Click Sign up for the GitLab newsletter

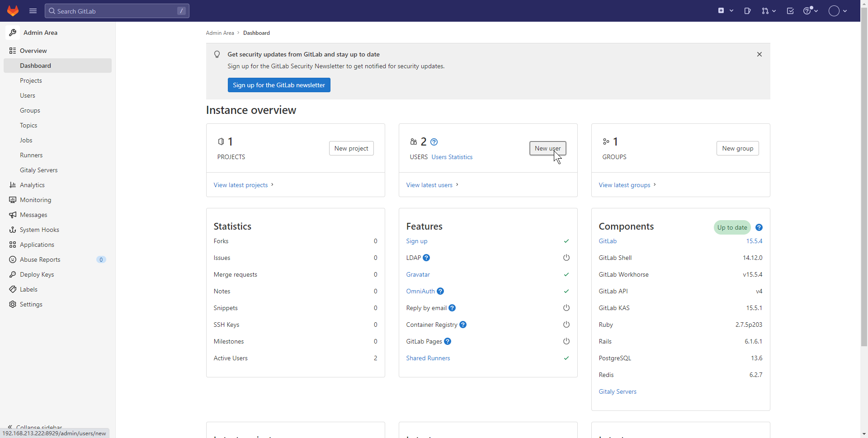[278, 85]
